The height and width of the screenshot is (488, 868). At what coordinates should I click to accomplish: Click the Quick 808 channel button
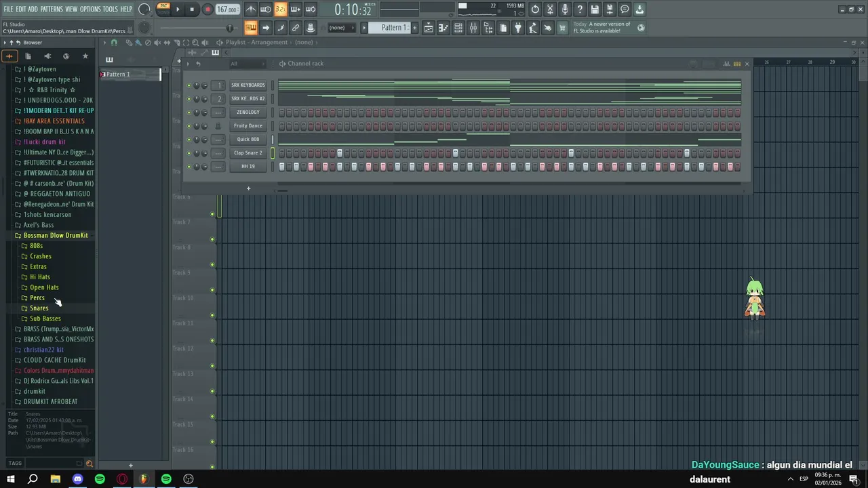[x=248, y=140]
